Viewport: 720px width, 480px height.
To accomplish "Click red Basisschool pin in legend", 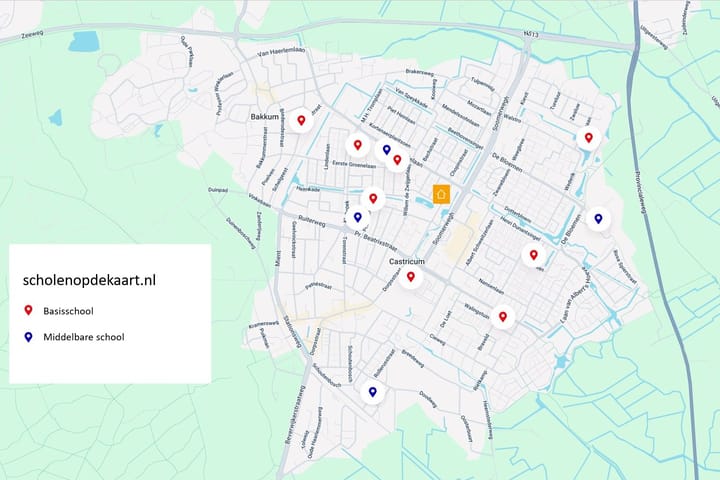I will (29, 311).
